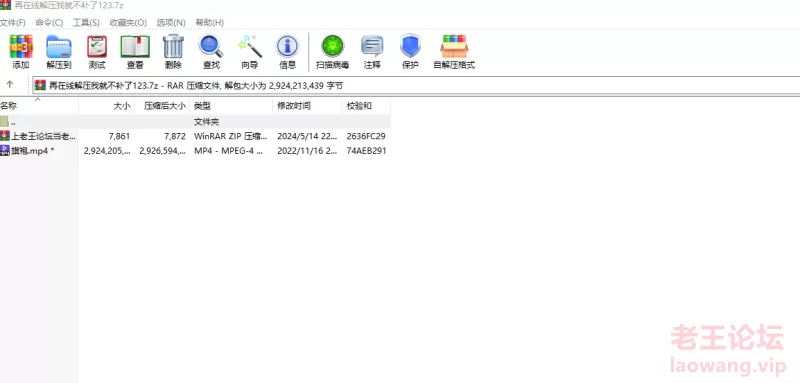This screenshot has height=383, width=800.
Task: Launch the 向导 (Wizard) wand icon
Action: pyautogui.click(x=250, y=46)
